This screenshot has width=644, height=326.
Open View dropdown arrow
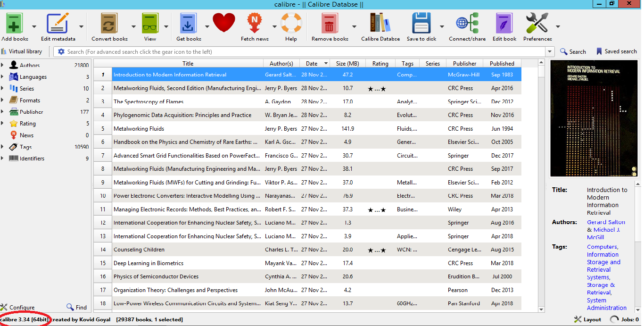coord(166,27)
